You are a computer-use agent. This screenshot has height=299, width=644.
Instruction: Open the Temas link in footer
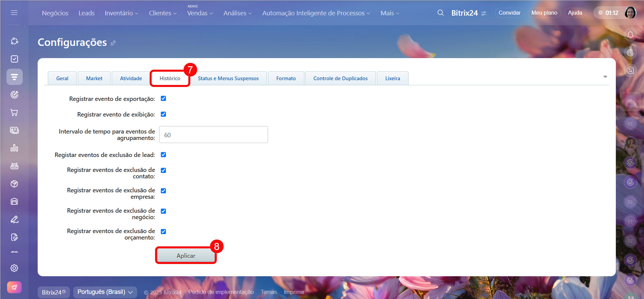point(269,292)
